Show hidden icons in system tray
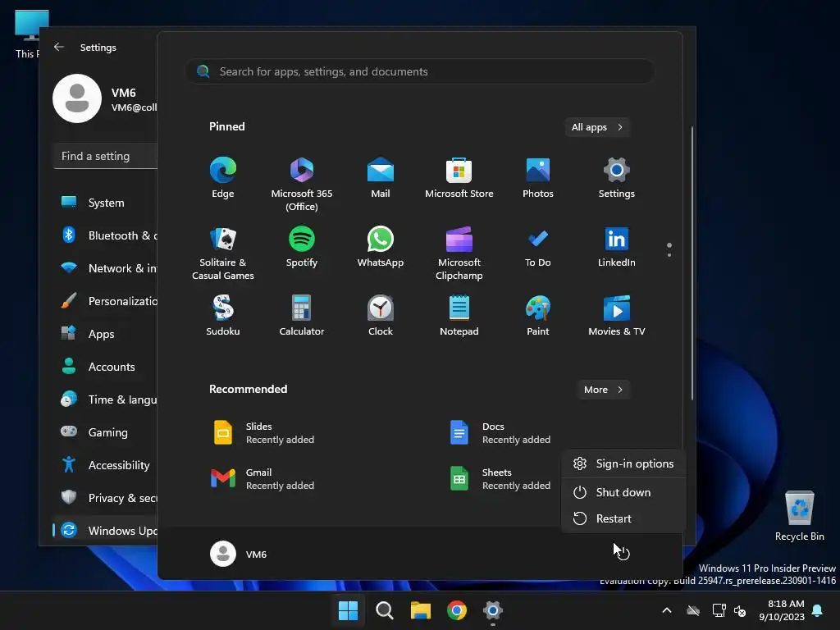The image size is (840, 630). tap(666, 610)
